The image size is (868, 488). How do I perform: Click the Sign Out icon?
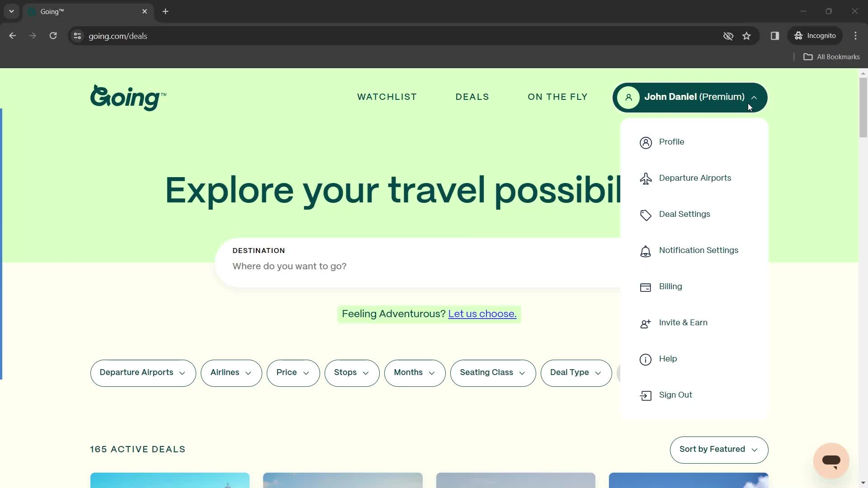646,395
